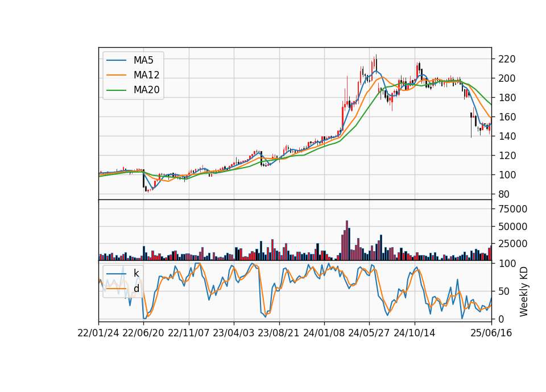The image size is (546, 392).
Task: Click the 0 tick on Weekly KD axis
Action: [x=501, y=319]
